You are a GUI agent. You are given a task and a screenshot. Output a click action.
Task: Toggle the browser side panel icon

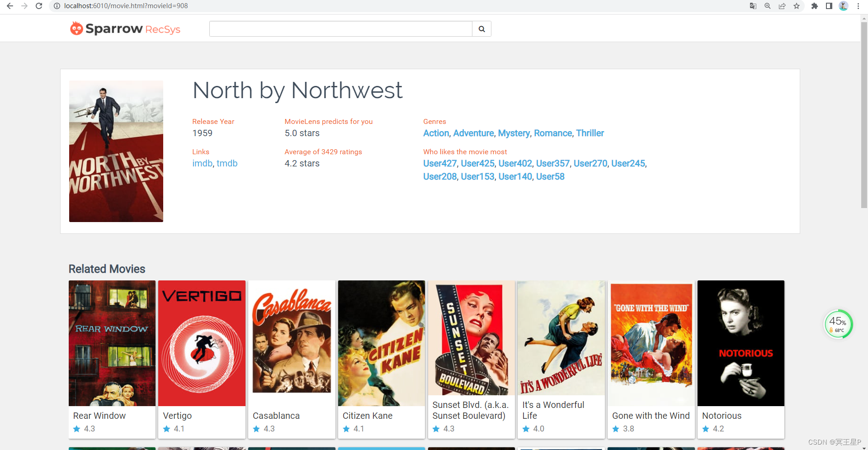829,6
